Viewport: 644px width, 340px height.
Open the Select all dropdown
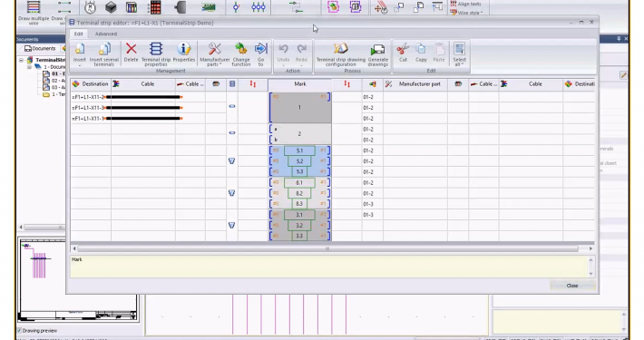[x=459, y=53]
